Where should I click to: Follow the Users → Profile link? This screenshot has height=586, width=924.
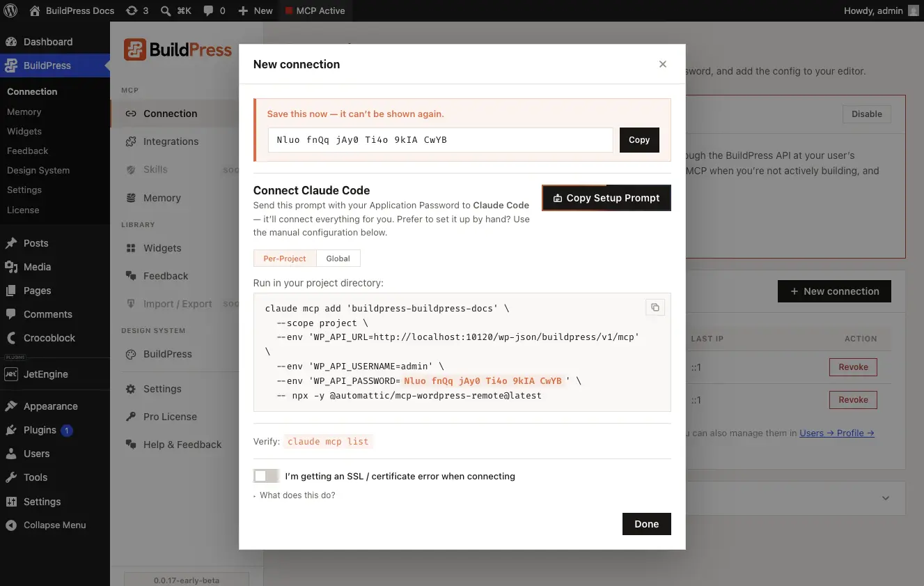pos(837,433)
